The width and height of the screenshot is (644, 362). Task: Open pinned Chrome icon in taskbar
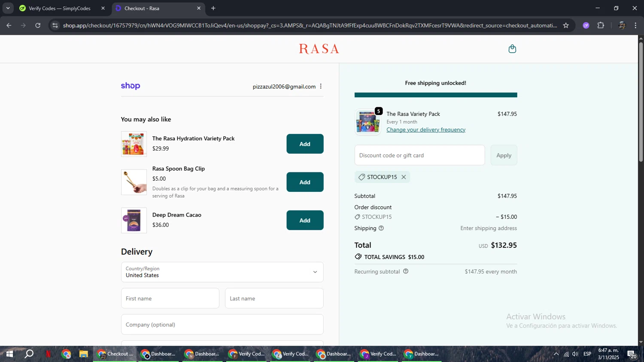[x=66, y=354]
